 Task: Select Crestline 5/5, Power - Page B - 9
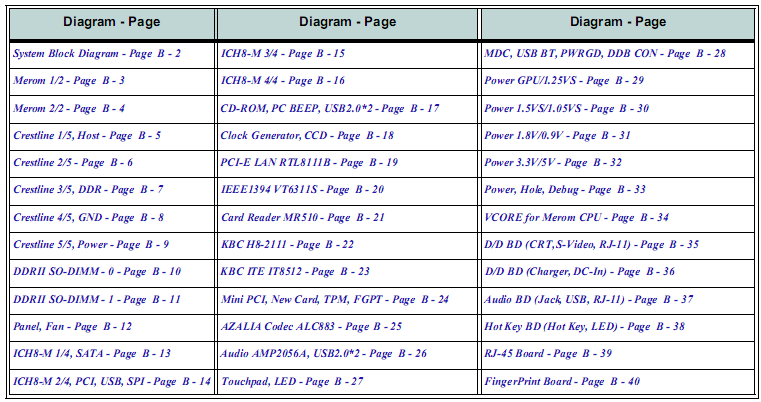click(91, 245)
